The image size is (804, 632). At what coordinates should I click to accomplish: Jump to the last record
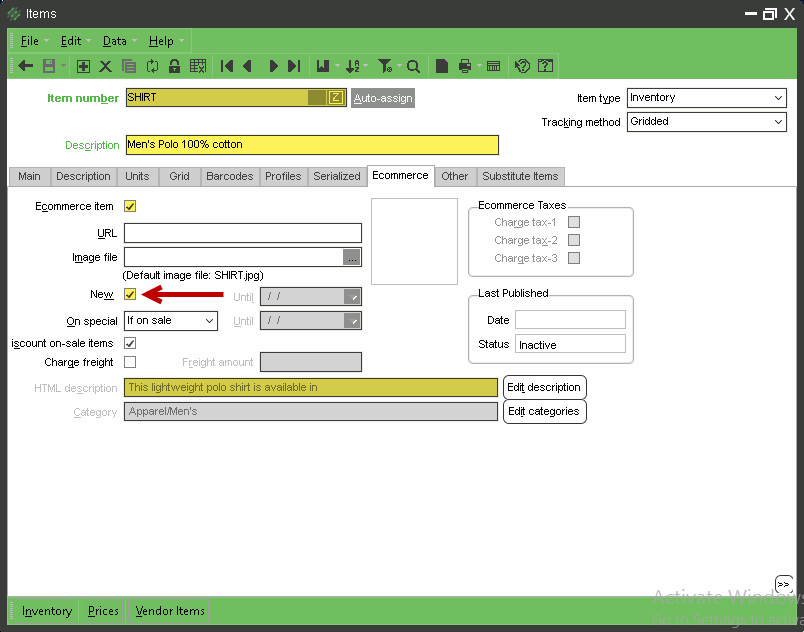click(294, 66)
